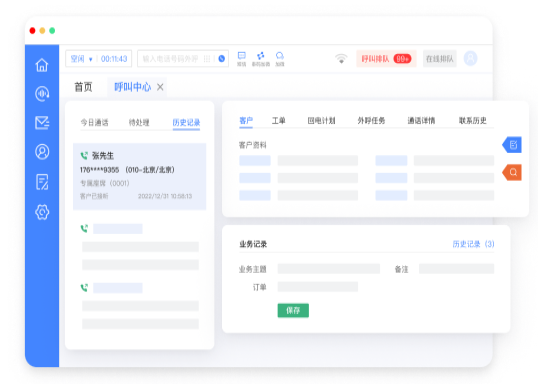Click the 业务主题 input field

[329, 269]
